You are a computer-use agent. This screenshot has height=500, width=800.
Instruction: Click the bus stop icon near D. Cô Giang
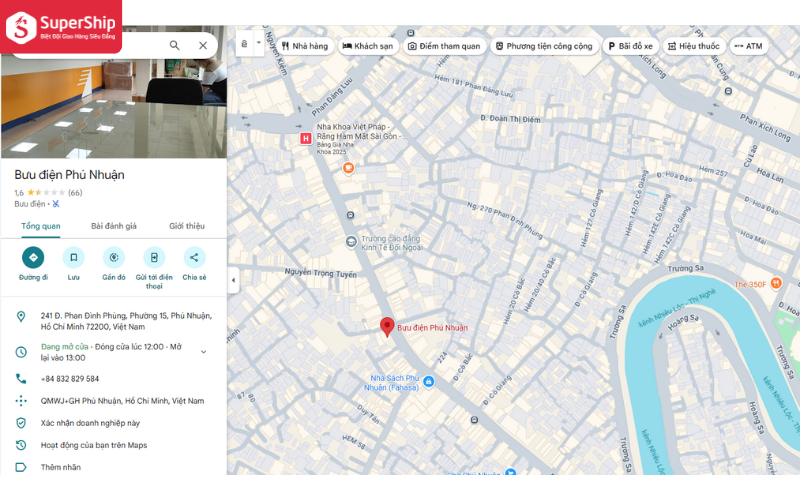pos(474,420)
